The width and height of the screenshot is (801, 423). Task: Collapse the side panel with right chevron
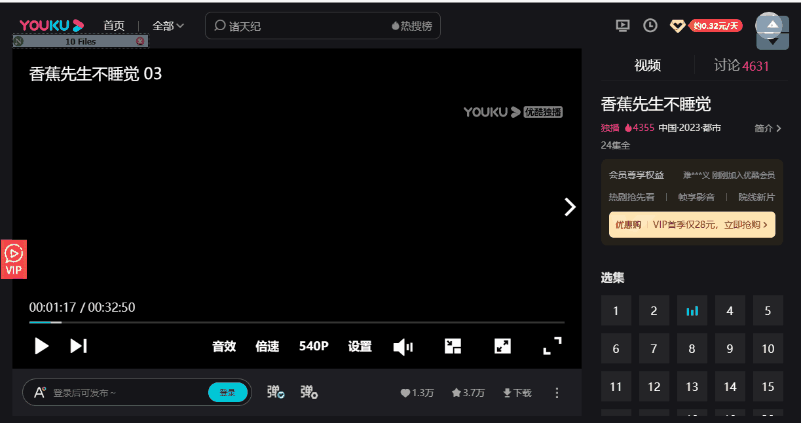[x=570, y=207]
